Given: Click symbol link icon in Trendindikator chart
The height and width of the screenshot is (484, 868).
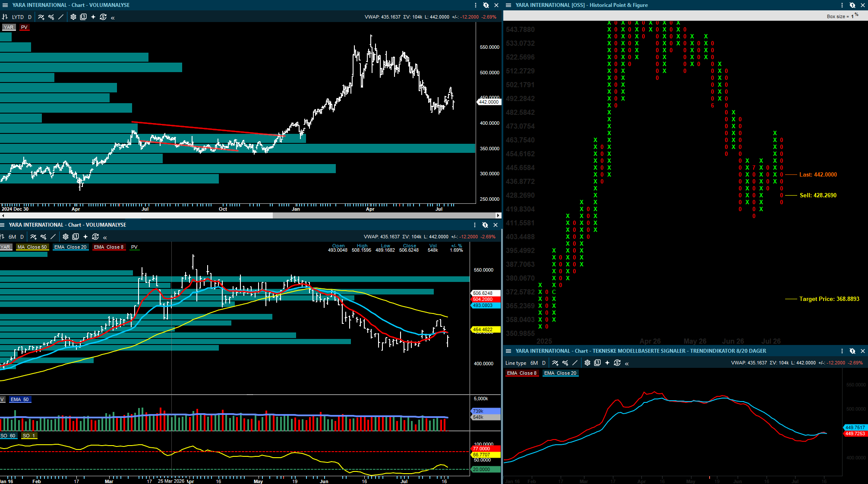Looking at the screenshot, I should point(852,351).
